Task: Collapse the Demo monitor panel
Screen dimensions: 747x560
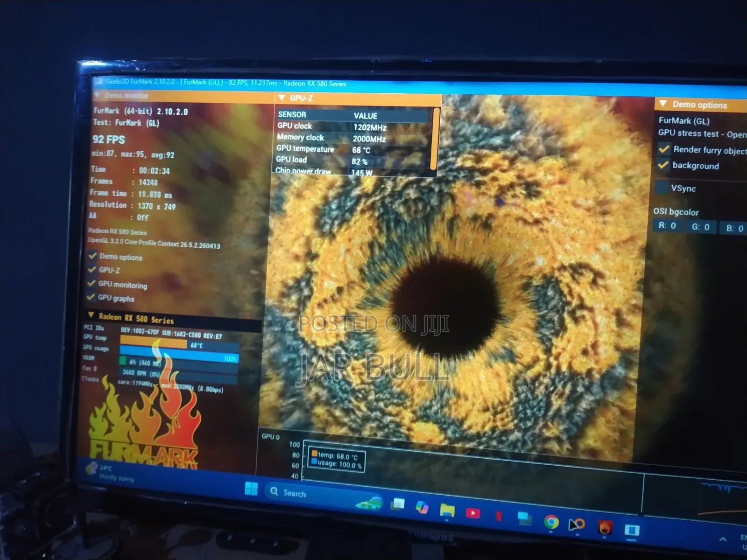Action: [x=97, y=95]
